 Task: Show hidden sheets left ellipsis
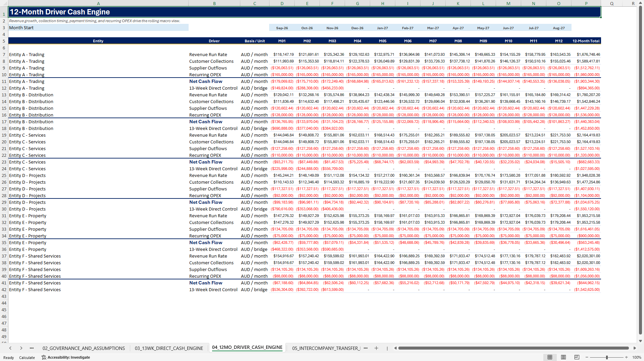(32, 348)
